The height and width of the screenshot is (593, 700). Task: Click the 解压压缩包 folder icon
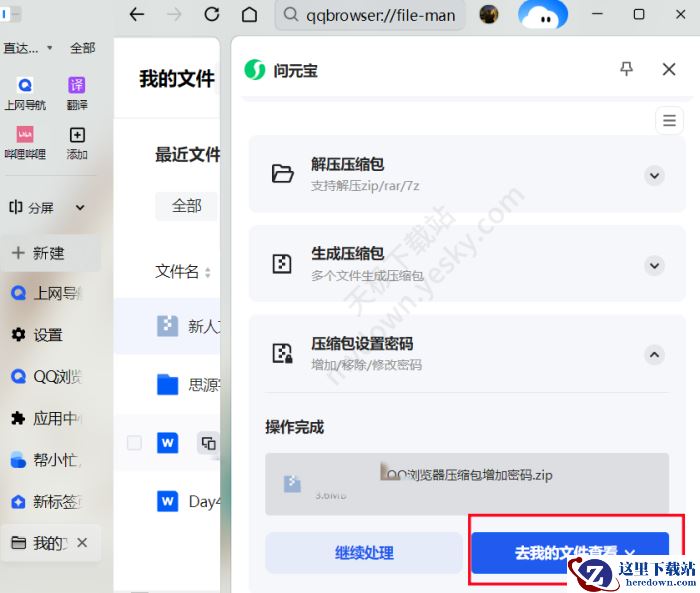coord(283,174)
